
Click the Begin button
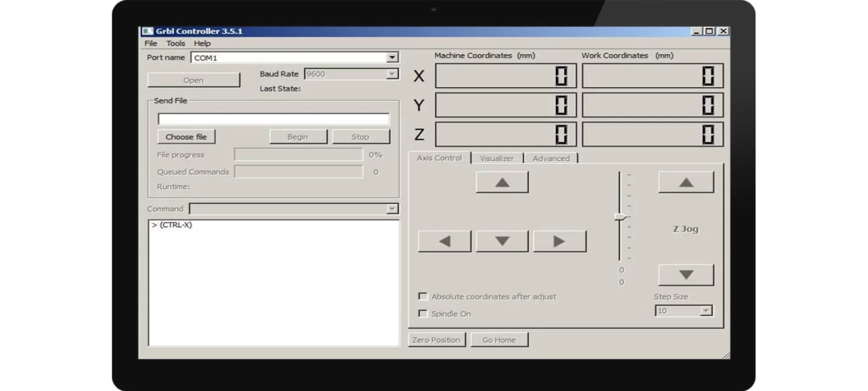(298, 137)
